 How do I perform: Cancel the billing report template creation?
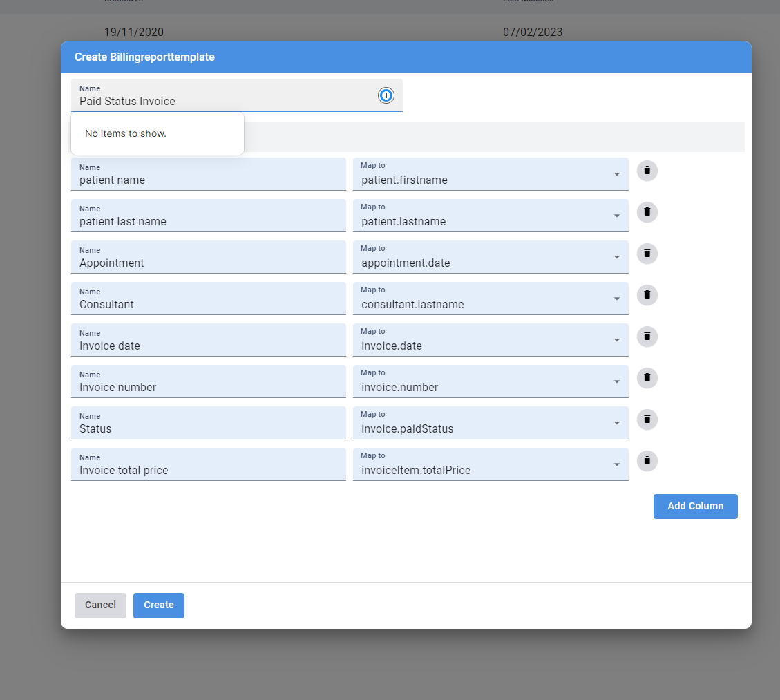(100, 605)
